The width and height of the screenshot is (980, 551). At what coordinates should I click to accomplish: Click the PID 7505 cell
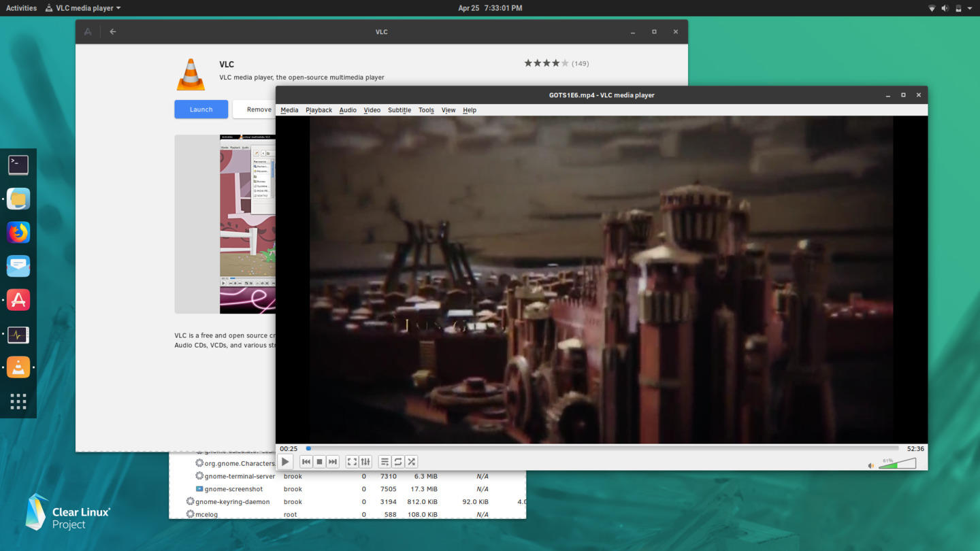[389, 489]
